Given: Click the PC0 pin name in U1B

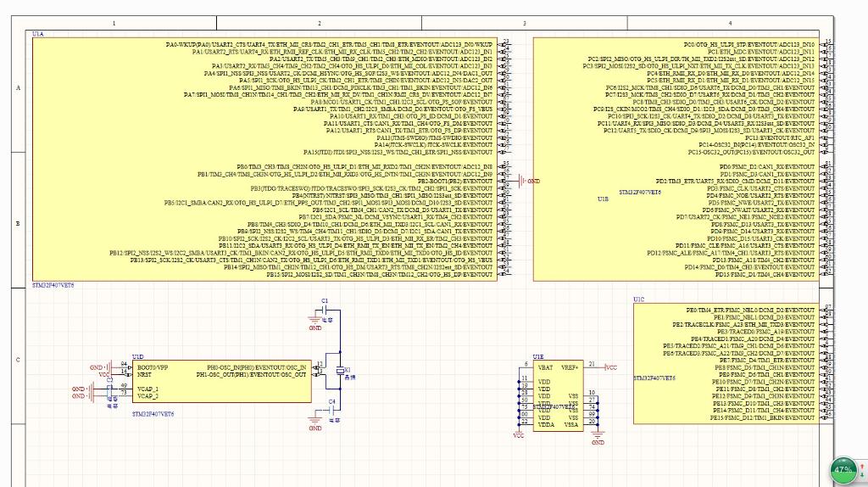Looking at the screenshot, I should click(749, 44).
